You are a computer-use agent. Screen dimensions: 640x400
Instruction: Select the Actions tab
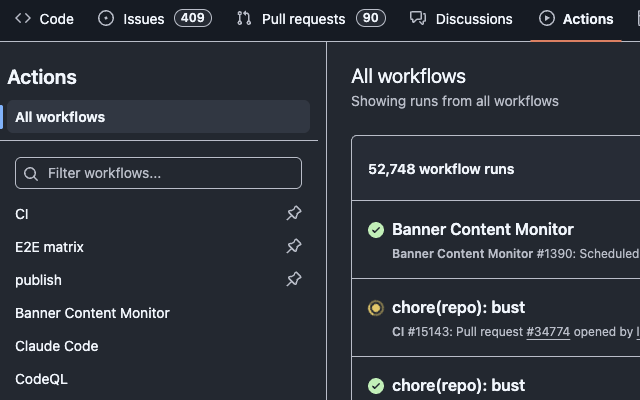[576, 19]
